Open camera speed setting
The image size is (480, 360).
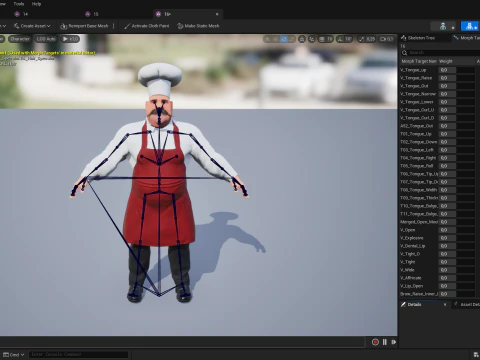click(386, 39)
